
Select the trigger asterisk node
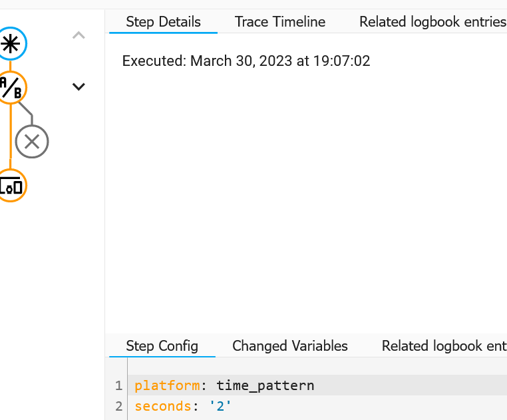coord(11,44)
